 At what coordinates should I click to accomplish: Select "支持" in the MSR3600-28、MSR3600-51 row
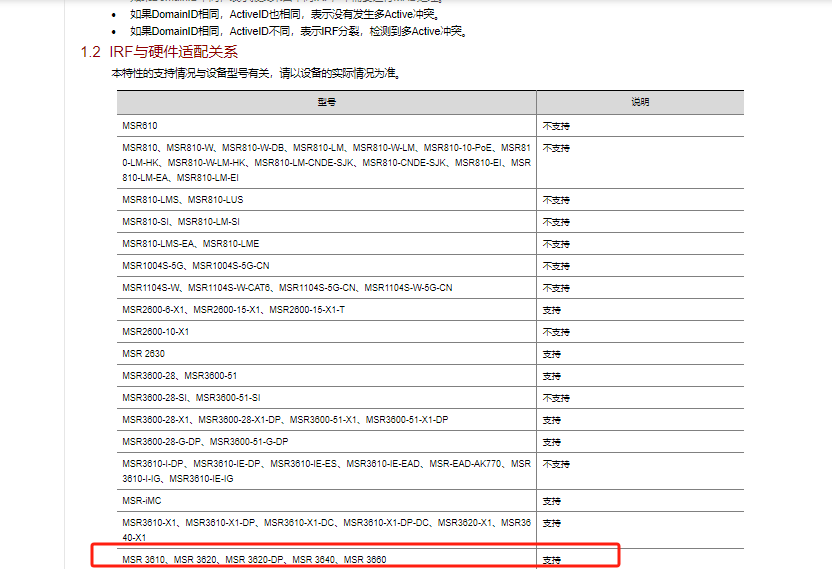pyautogui.click(x=552, y=376)
